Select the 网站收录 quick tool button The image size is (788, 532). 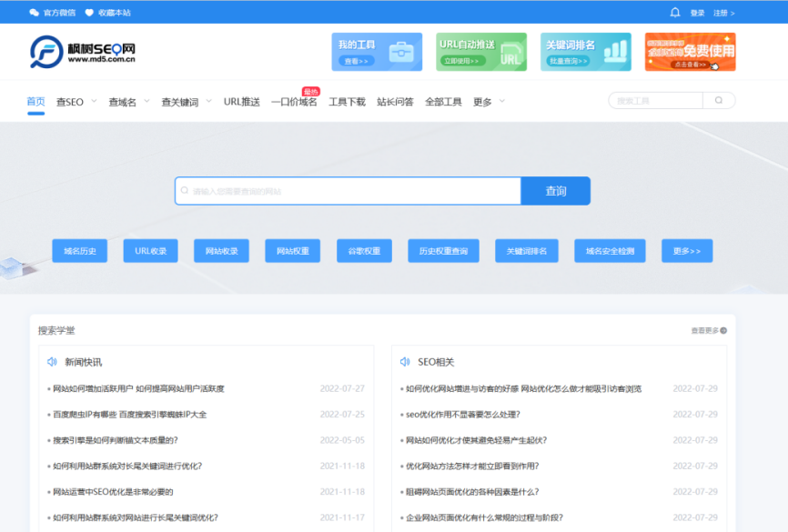pyautogui.click(x=222, y=251)
